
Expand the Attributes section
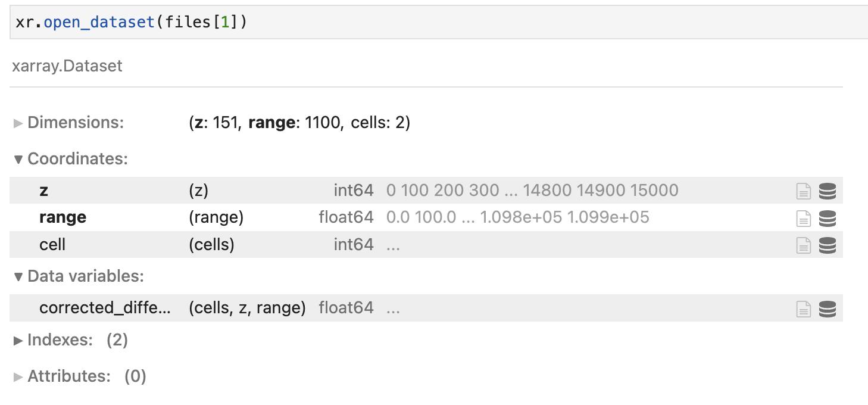click(x=80, y=376)
